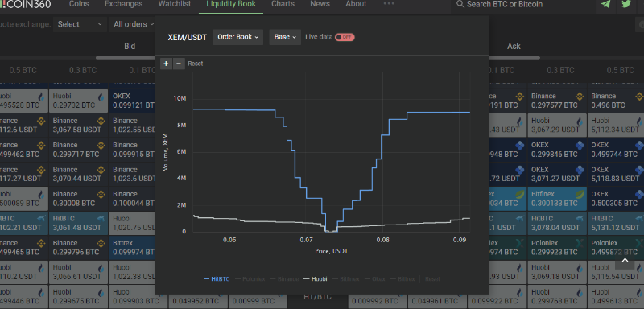
Task: Click HitBTC logo in 3,078.04 USDT cell
Action: [x=580, y=219]
